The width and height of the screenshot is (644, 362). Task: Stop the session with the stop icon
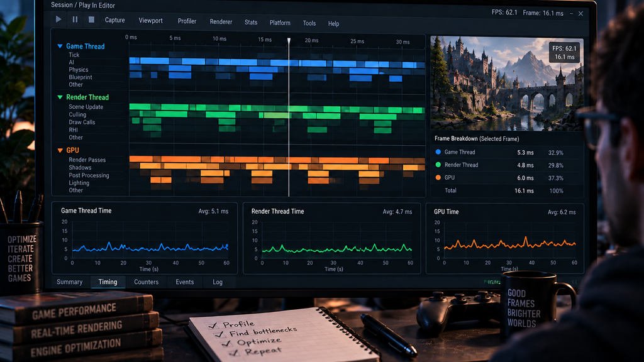(91, 19)
